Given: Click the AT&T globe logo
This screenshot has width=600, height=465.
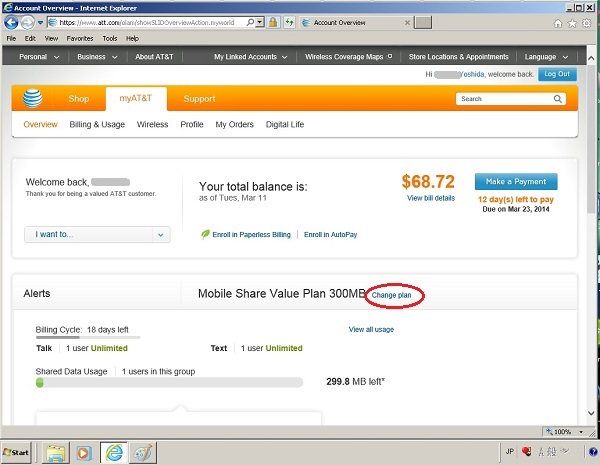Looking at the screenshot, I should click(33, 98).
